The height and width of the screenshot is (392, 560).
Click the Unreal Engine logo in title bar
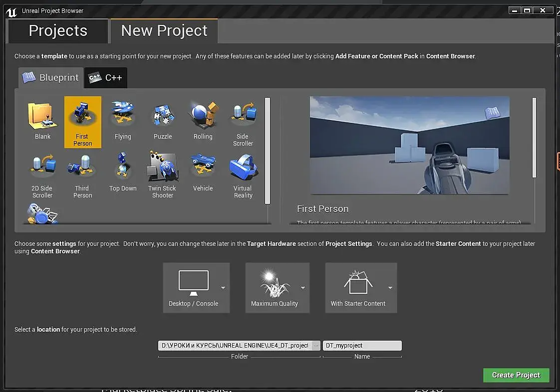(x=11, y=12)
